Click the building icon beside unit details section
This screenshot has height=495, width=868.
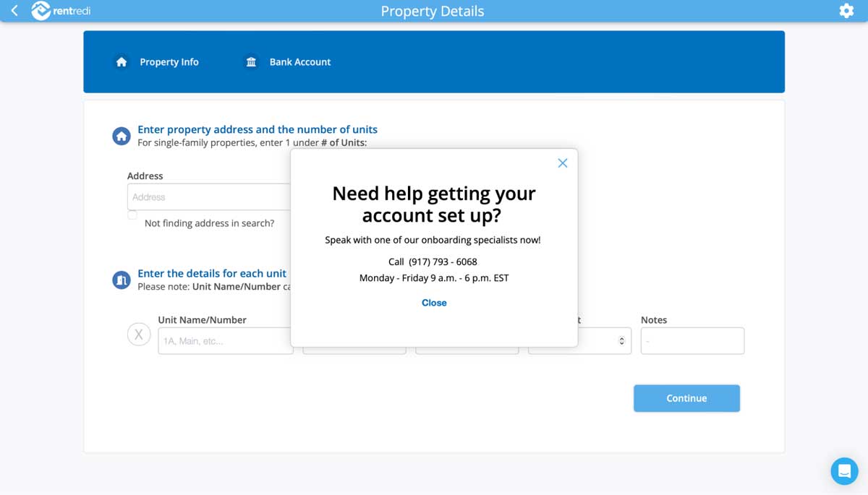[121, 279]
